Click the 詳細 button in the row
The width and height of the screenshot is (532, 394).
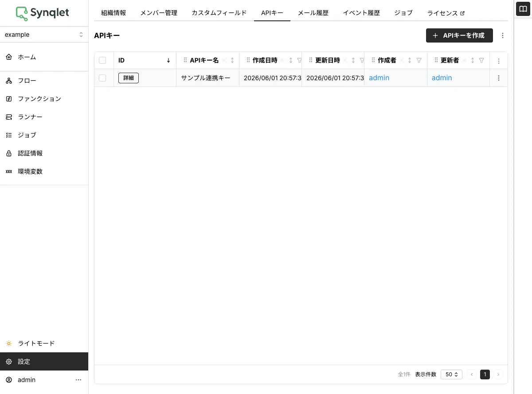(129, 78)
